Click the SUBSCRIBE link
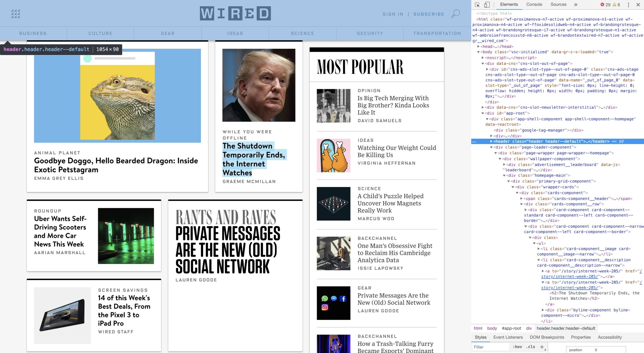Screen dimensions: 644x353 tap(429, 14)
